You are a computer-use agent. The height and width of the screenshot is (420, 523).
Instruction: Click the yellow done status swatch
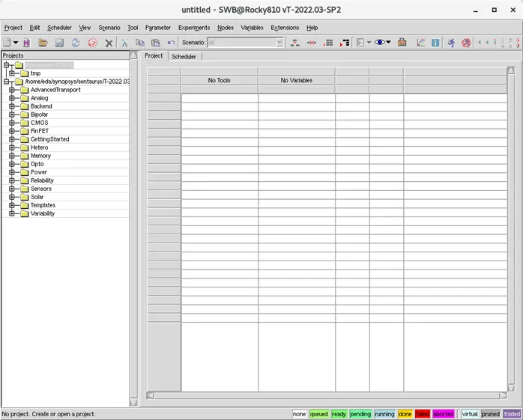point(405,414)
